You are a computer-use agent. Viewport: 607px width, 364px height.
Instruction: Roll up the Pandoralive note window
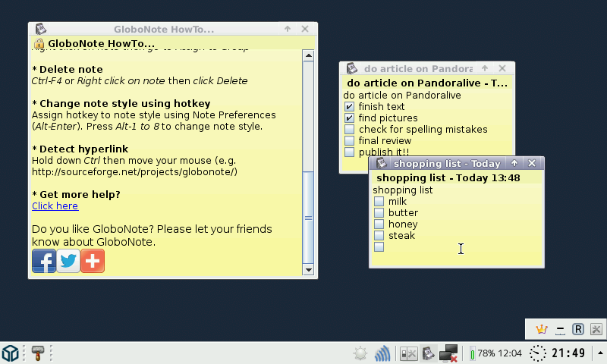[485, 68]
